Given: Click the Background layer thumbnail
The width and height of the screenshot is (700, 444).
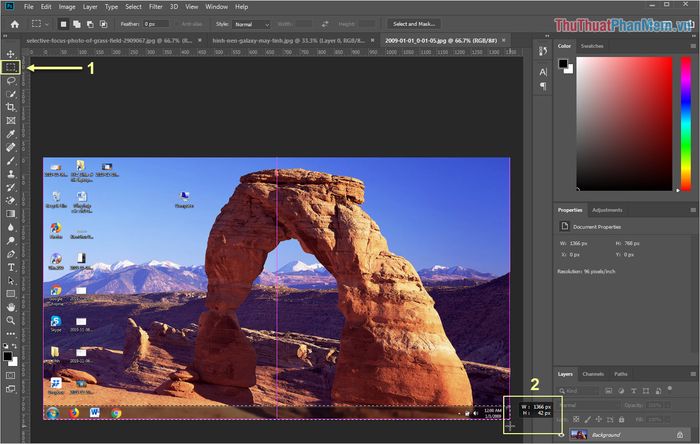Looking at the screenshot, I should pyautogui.click(x=579, y=435).
